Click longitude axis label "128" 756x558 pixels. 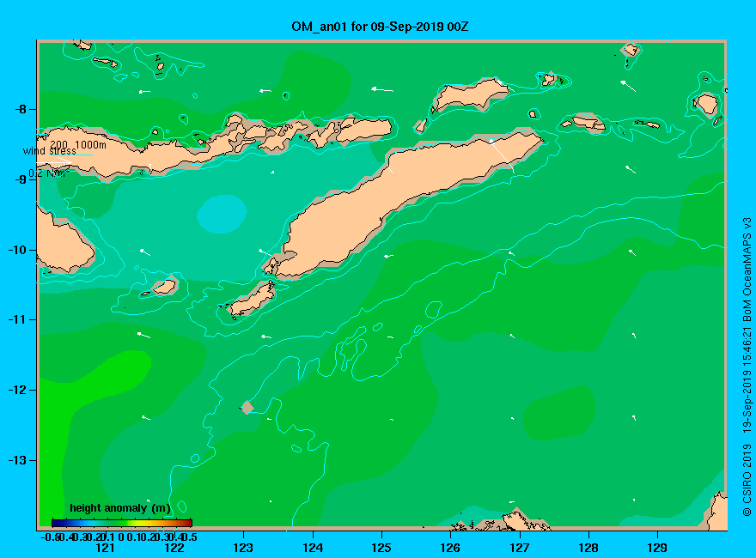588,548
